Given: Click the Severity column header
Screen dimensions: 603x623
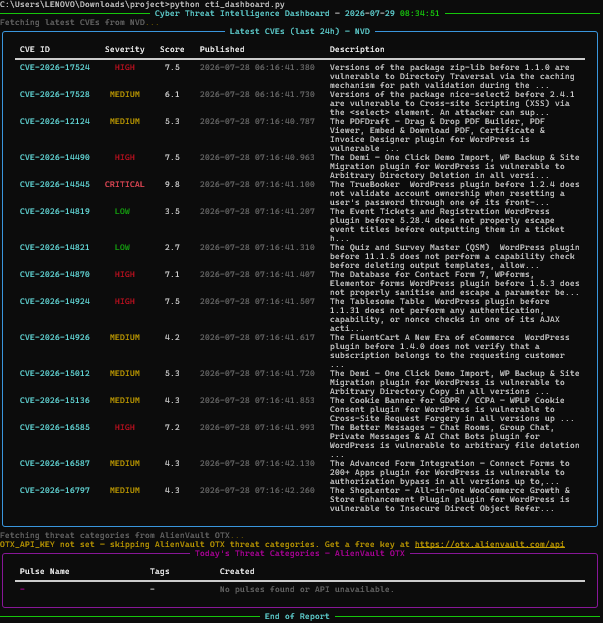Looking at the screenshot, I should tap(125, 49).
